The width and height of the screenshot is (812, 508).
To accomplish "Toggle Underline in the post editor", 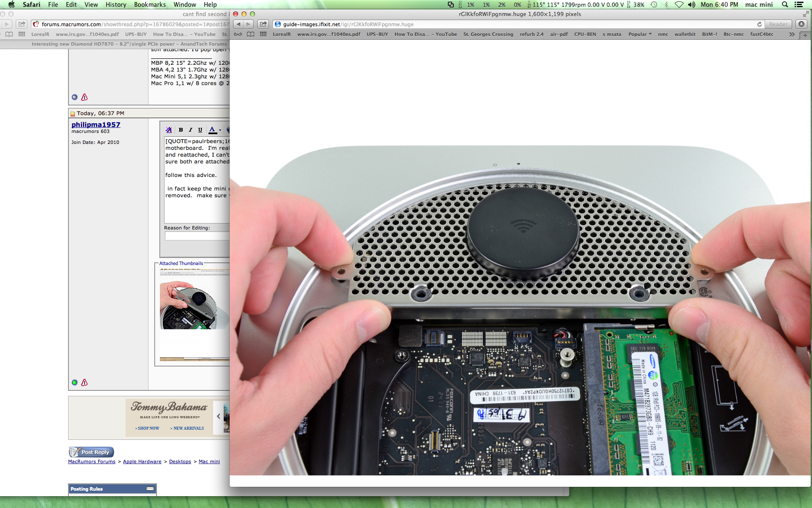I will coord(200,130).
